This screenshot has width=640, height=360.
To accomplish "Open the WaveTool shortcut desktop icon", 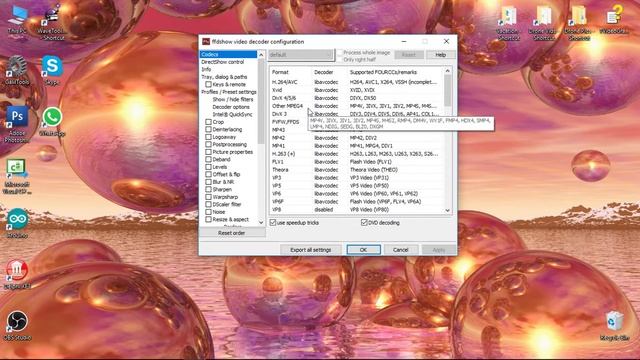I will [51, 21].
